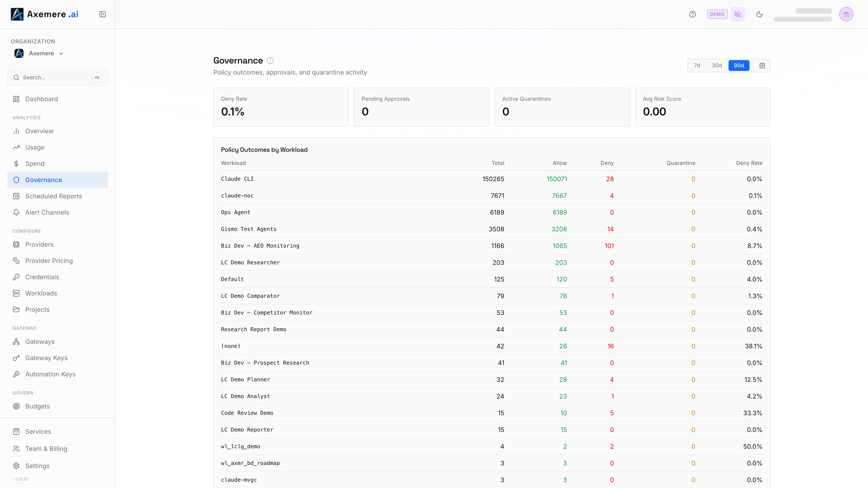
Task: Open Alert Channels label
Action: point(47,213)
